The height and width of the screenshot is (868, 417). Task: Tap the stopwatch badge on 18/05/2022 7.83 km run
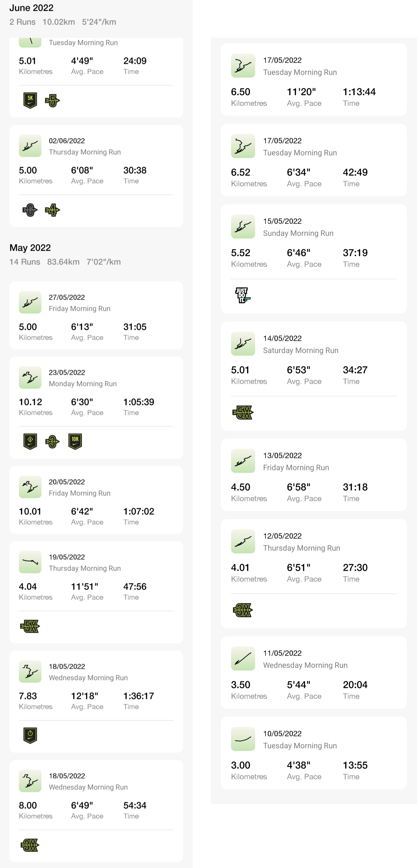30,735
